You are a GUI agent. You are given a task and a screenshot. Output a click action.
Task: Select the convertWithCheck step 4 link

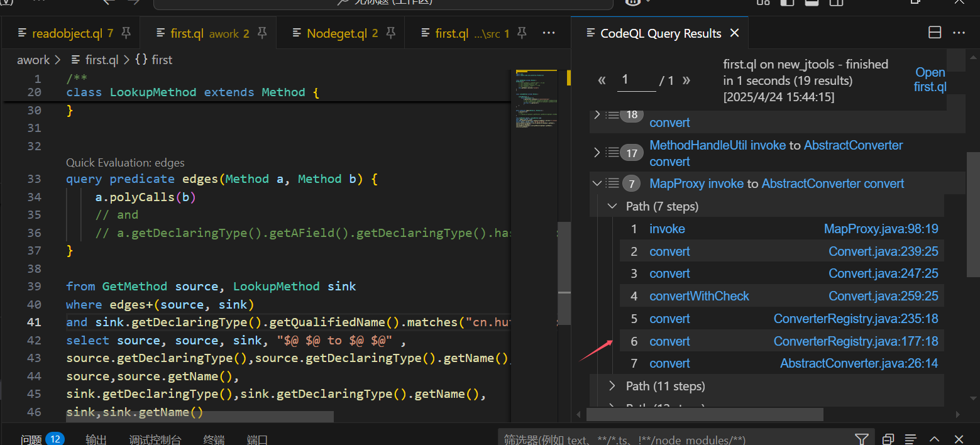pos(699,296)
